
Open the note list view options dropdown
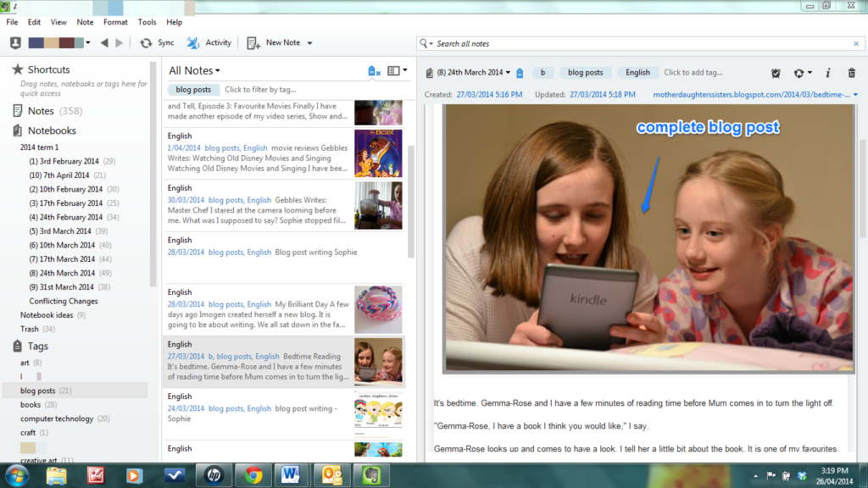(397, 71)
